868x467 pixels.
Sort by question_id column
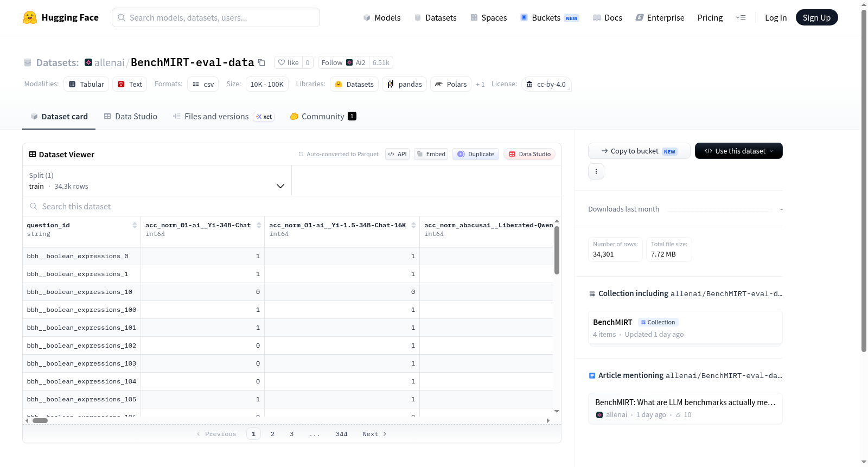click(135, 225)
